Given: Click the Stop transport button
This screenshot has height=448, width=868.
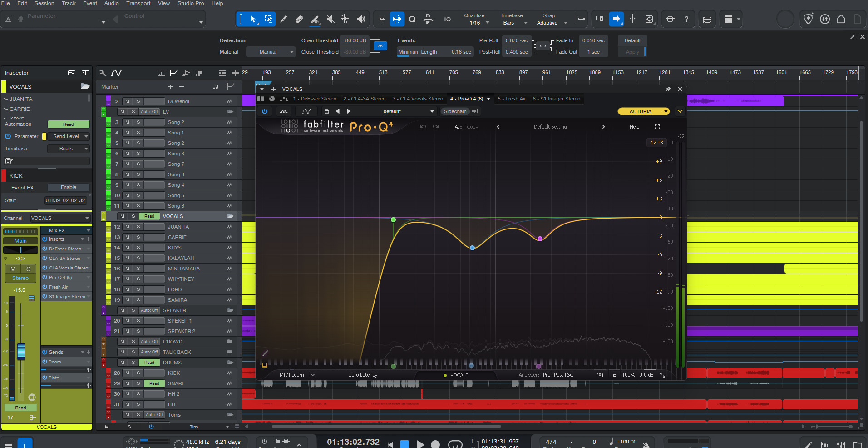Looking at the screenshot, I should click(x=404, y=444).
